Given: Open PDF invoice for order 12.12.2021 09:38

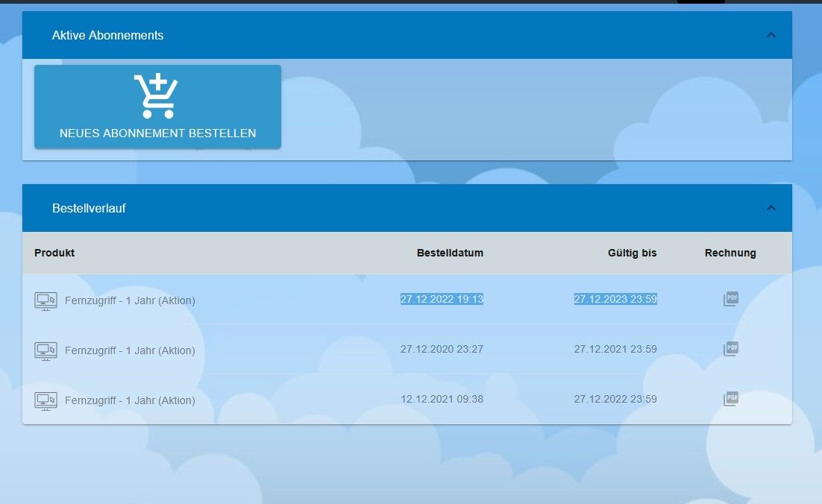Looking at the screenshot, I should 731,399.
